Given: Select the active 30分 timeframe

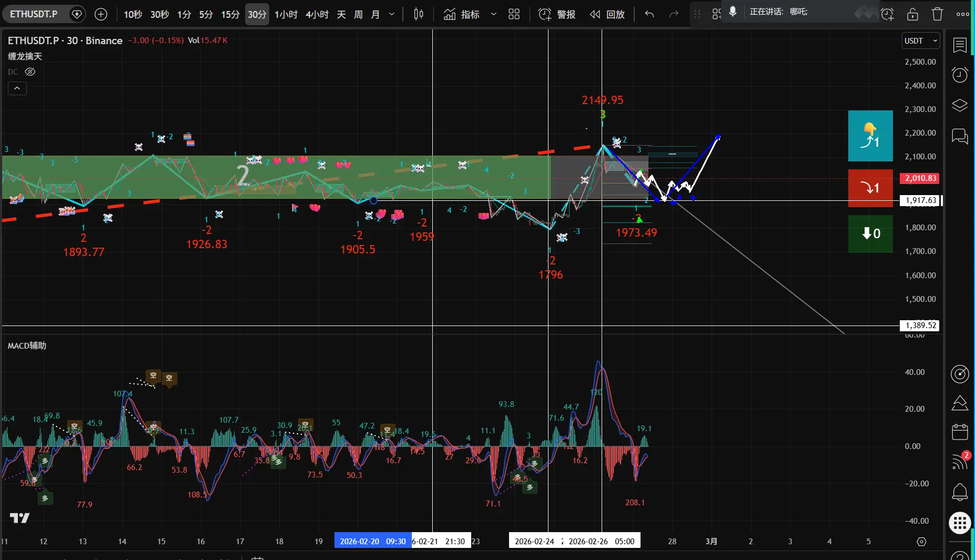Looking at the screenshot, I should pyautogui.click(x=257, y=14).
